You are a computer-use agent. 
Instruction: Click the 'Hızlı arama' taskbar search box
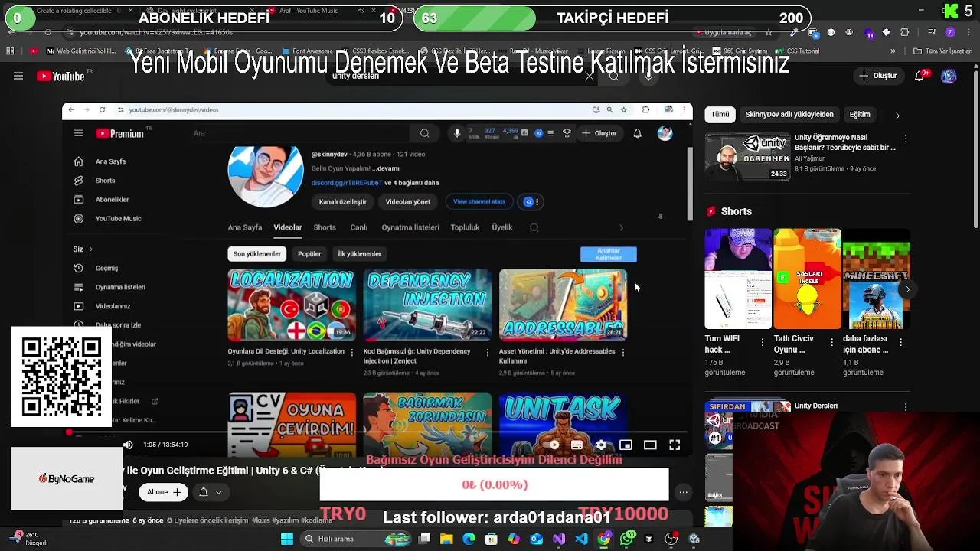pyautogui.click(x=354, y=539)
